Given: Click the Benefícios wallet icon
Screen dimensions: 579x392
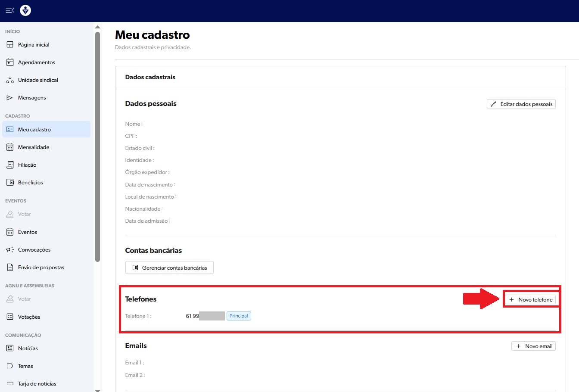Looking at the screenshot, I should pos(10,183).
